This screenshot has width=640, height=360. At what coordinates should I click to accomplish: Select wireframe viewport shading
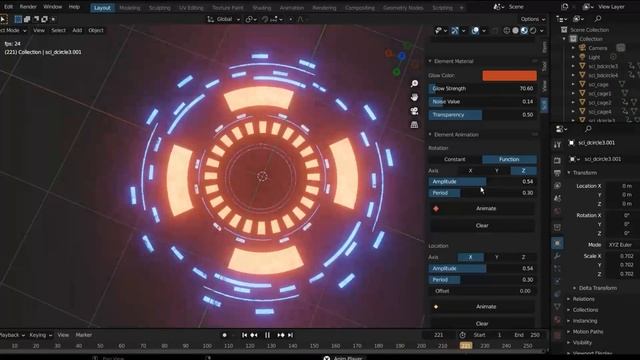[x=507, y=30]
